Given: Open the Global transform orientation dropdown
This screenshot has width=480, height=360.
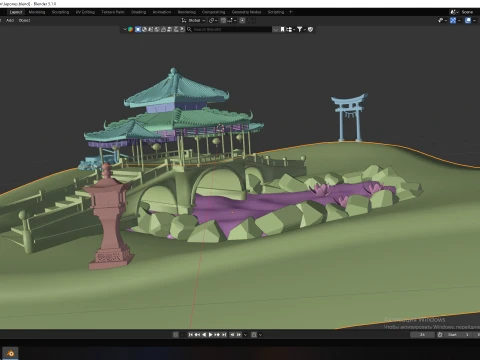Looking at the screenshot, I should point(194,20).
